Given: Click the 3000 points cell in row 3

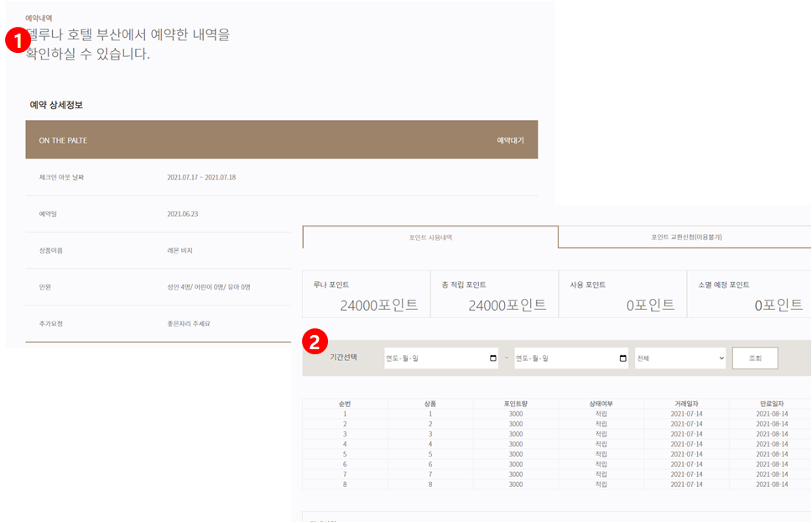Looking at the screenshot, I should pyautogui.click(x=516, y=434).
